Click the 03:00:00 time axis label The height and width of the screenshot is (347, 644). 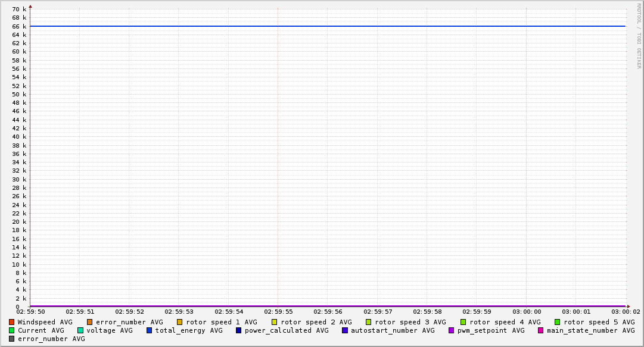click(x=527, y=311)
